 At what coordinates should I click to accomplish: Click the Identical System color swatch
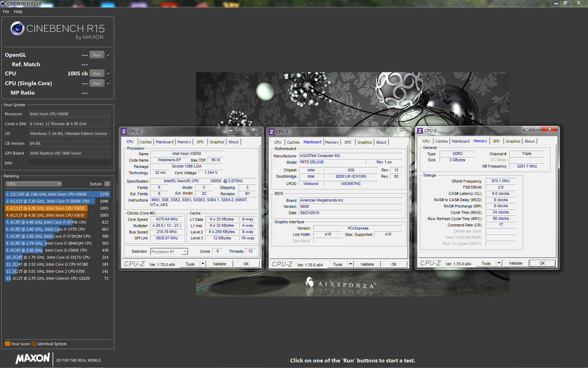(34, 344)
